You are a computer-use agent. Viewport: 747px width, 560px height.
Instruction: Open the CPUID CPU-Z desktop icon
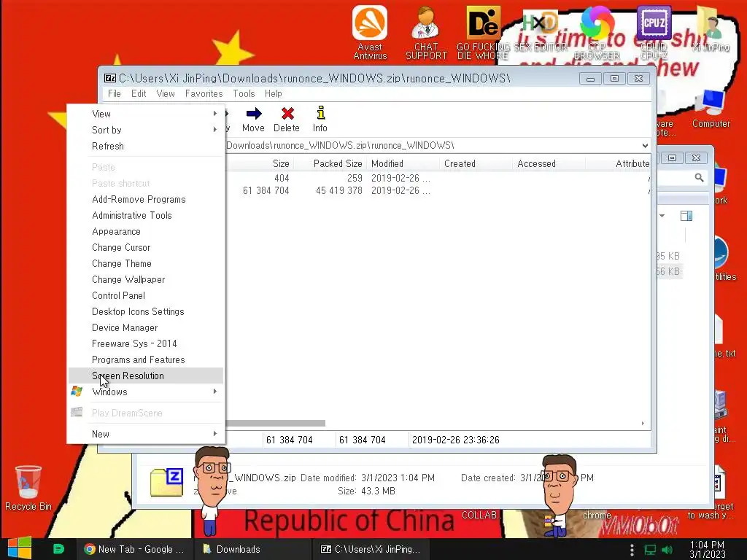click(654, 32)
